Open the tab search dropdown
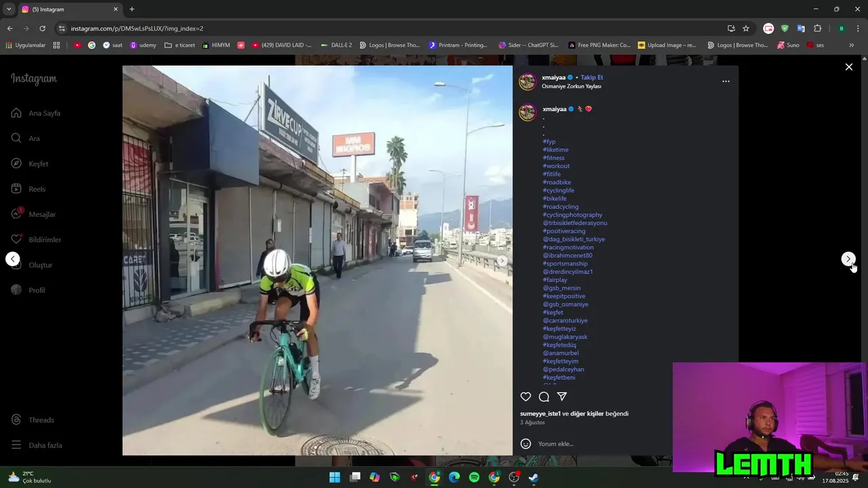The image size is (868, 488). click(9, 9)
